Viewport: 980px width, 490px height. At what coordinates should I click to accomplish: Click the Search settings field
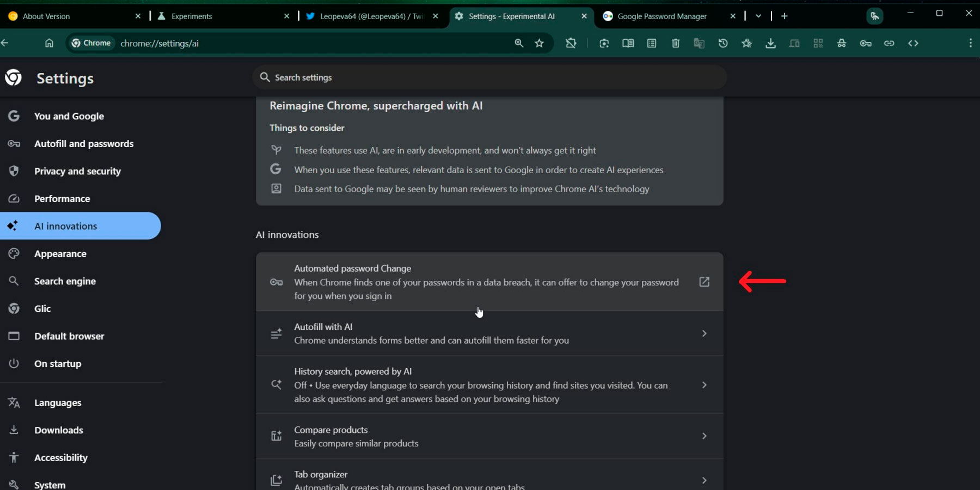(x=490, y=77)
